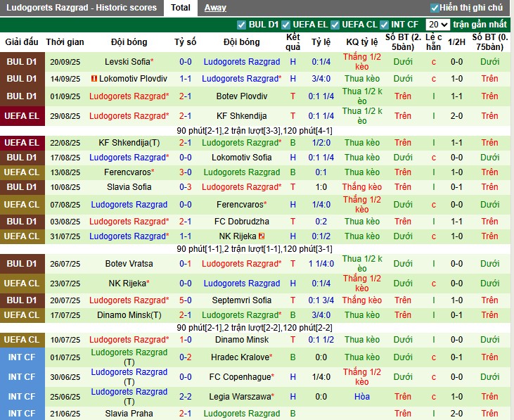Click the Hòa result in Legia Warszawa row
The image size is (514, 420).
coord(362,396)
